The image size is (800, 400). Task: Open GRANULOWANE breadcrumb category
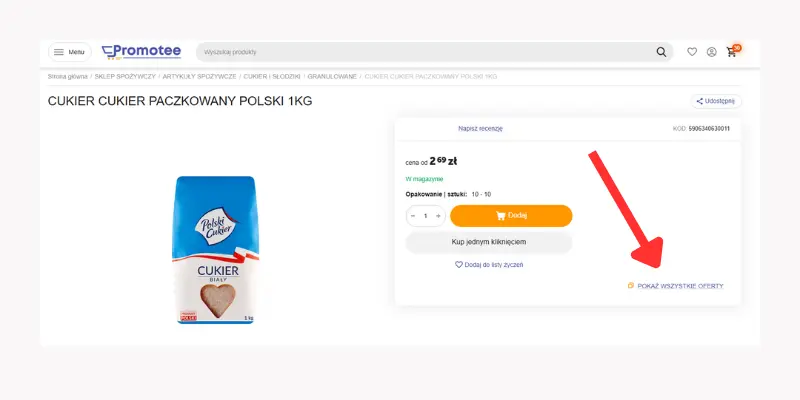tap(331, 76)
